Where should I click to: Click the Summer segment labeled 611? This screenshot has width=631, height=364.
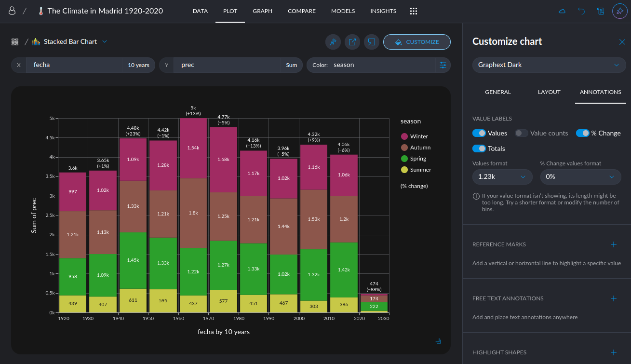pyautogui.click(x=133, y=300)
